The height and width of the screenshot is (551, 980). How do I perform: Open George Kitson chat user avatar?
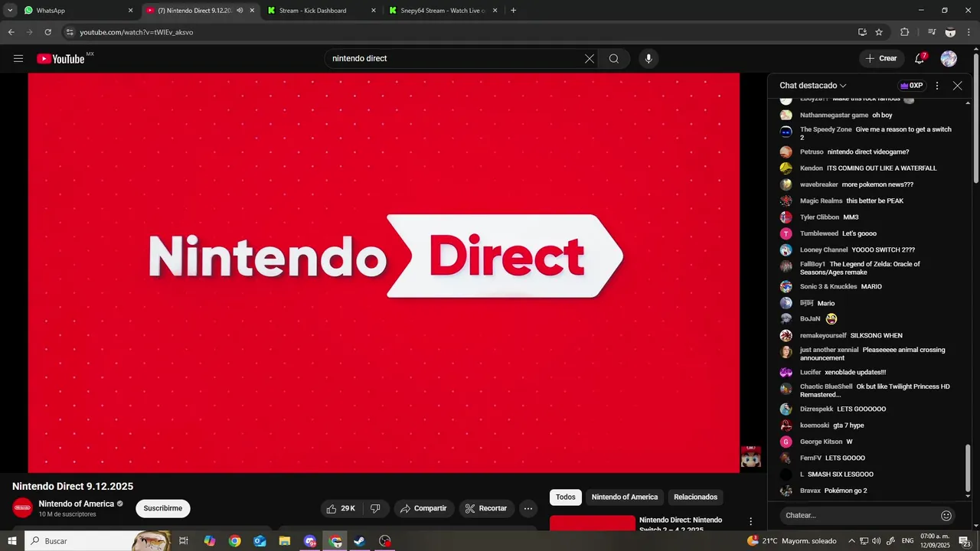point(786,442)
